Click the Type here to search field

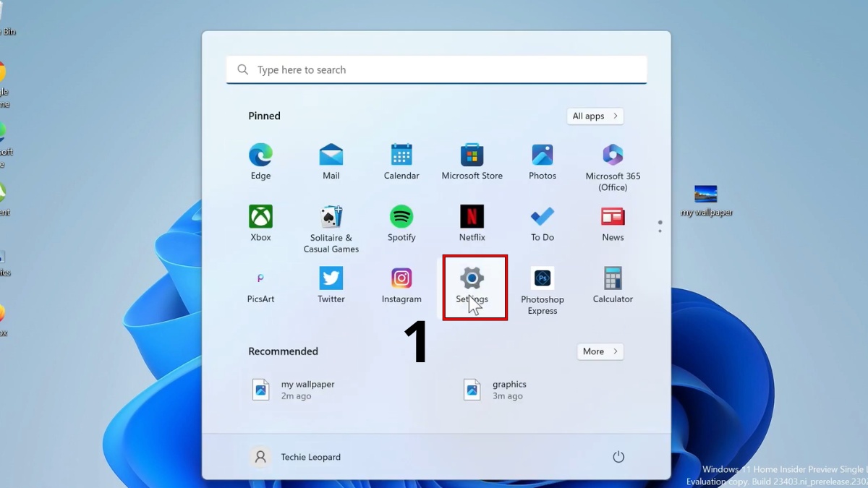pos(437,70)
